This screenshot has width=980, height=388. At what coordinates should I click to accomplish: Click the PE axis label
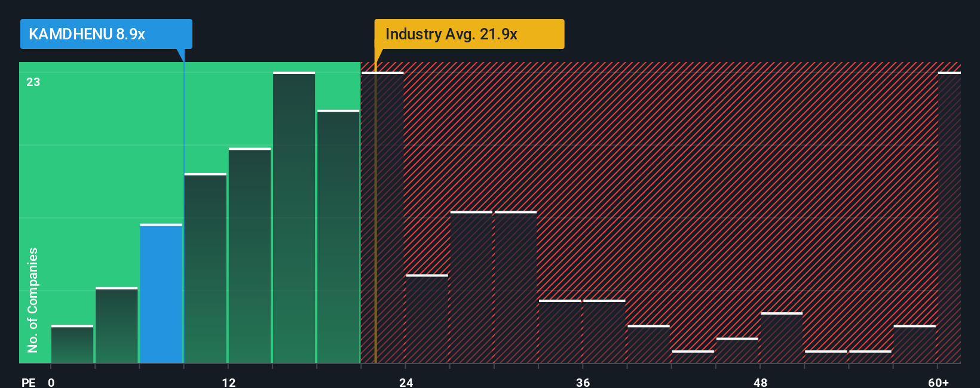pos(28,382)
